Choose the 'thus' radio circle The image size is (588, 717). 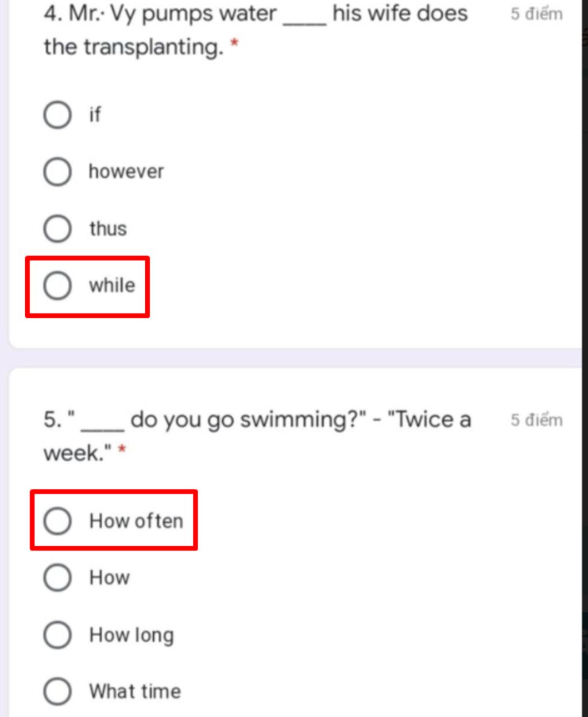[57, 229]
